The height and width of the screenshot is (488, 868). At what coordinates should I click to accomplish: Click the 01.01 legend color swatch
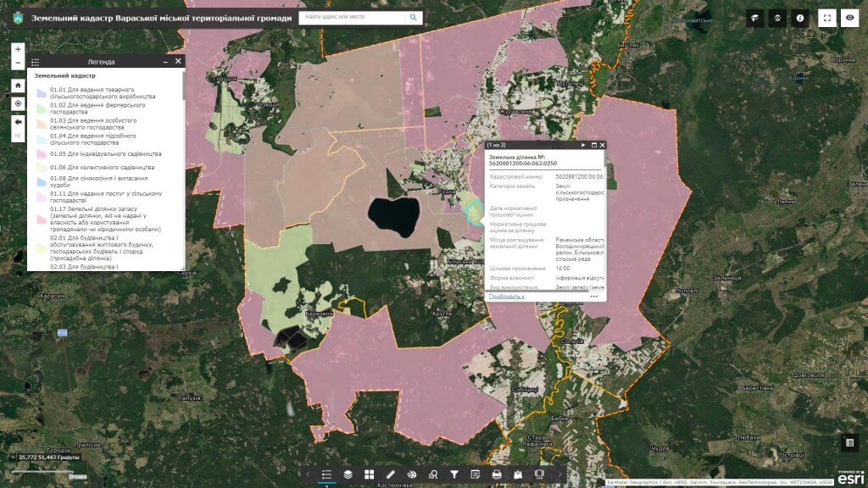42,93
